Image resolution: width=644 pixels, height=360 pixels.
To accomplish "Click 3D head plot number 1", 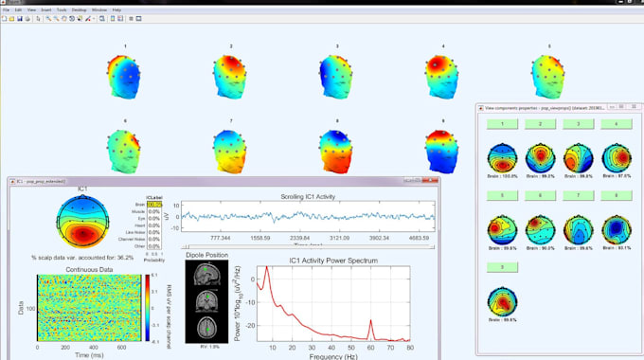I will pos(124,77).
